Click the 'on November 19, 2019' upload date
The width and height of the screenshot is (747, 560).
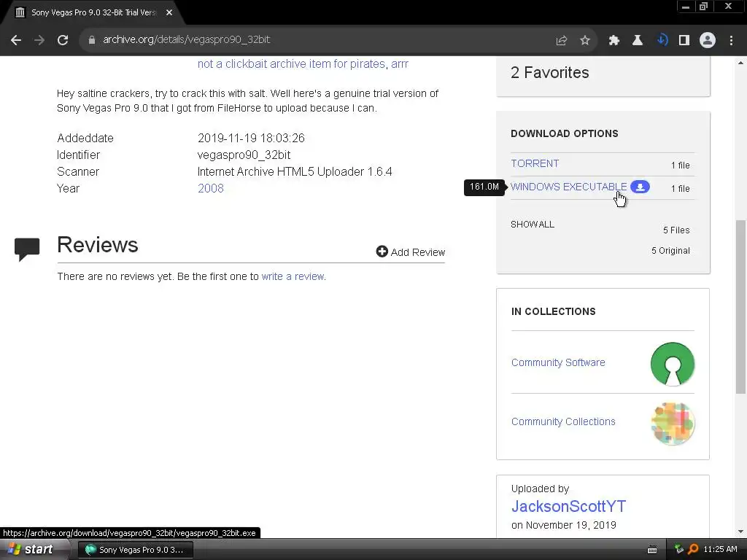tap(564, 525)
